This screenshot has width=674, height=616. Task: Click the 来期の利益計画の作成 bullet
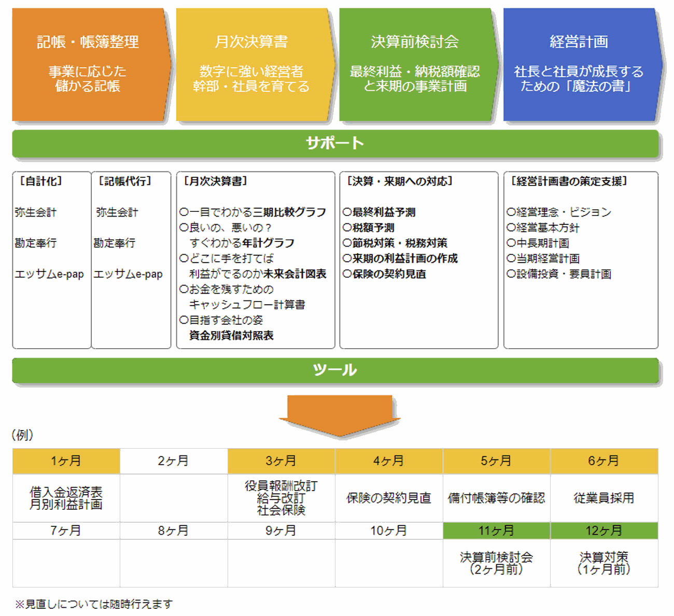(400, 259)
